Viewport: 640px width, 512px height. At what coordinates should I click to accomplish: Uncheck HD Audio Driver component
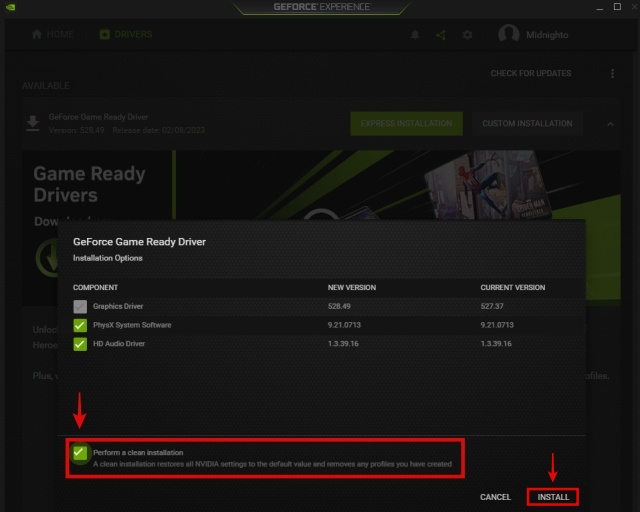80,344
